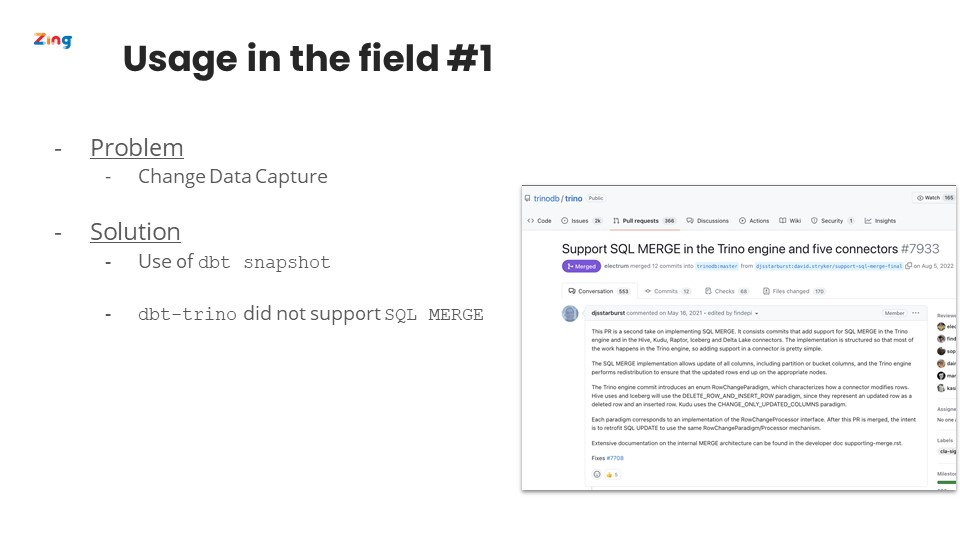Screen dimensions: 960x540
Task: Click the thumbs-up reaction counter
Action: pyautogui.click(x=612, y=474)
